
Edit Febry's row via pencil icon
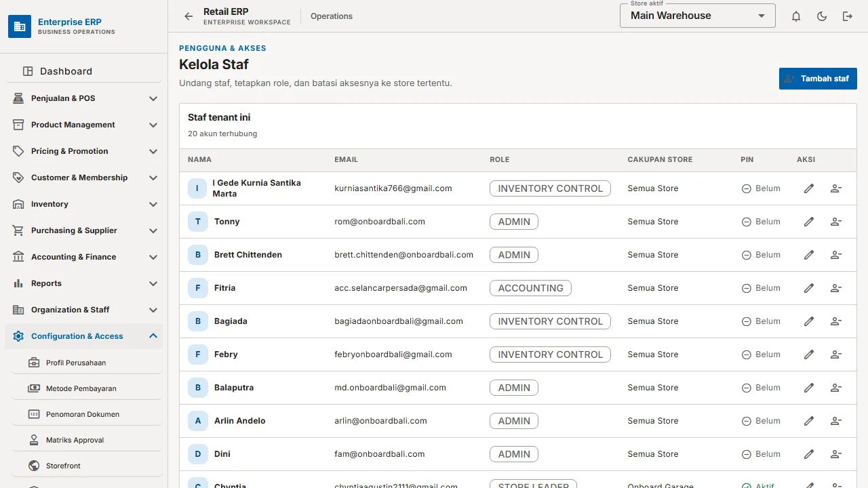tap(809, 354)
